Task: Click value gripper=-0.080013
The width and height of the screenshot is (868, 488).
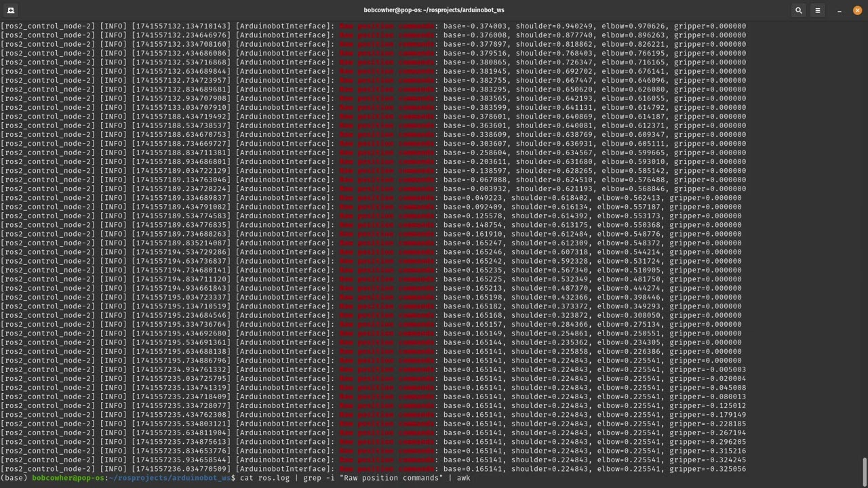Action: coord(708,396)
